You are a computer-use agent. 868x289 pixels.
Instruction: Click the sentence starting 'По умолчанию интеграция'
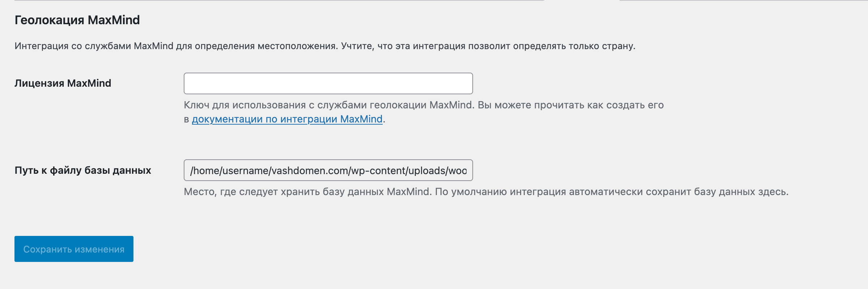coord(612,192)
